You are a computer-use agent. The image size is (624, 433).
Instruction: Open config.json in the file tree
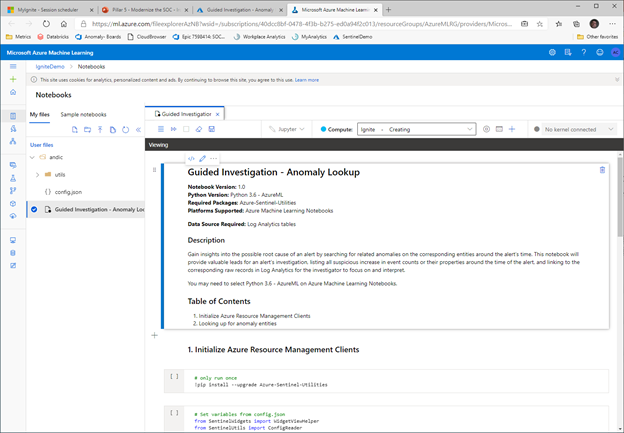pos(68,192)
